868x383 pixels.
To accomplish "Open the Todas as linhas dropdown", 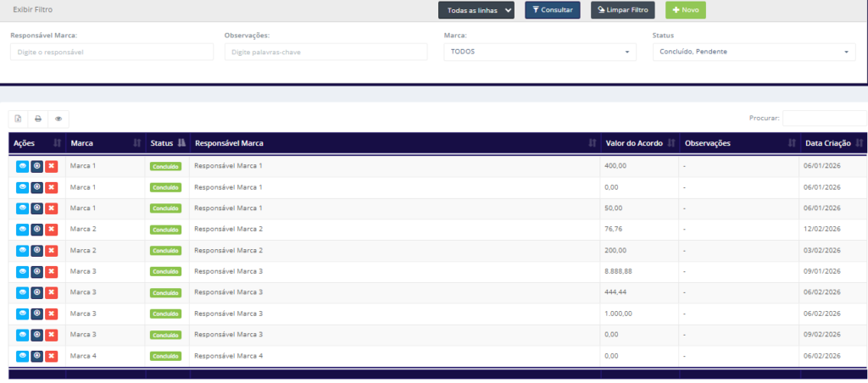I will tap(476, 10).
